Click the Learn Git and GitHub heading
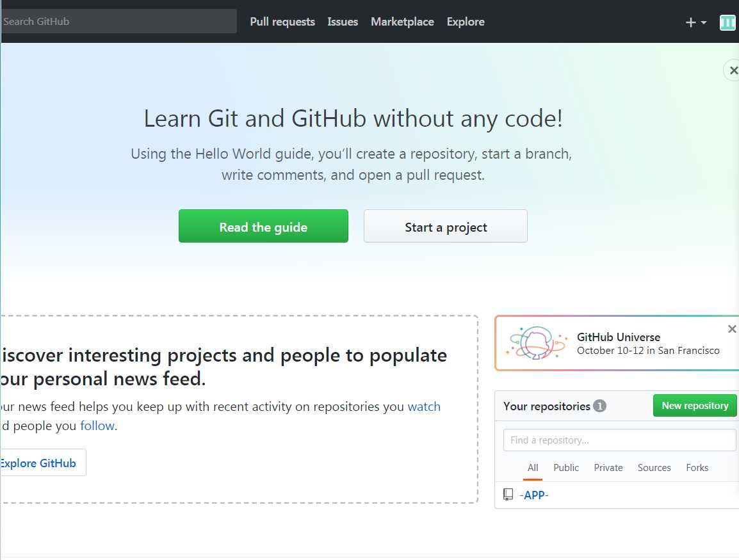739x560 pixels. (x=353, y=118)
